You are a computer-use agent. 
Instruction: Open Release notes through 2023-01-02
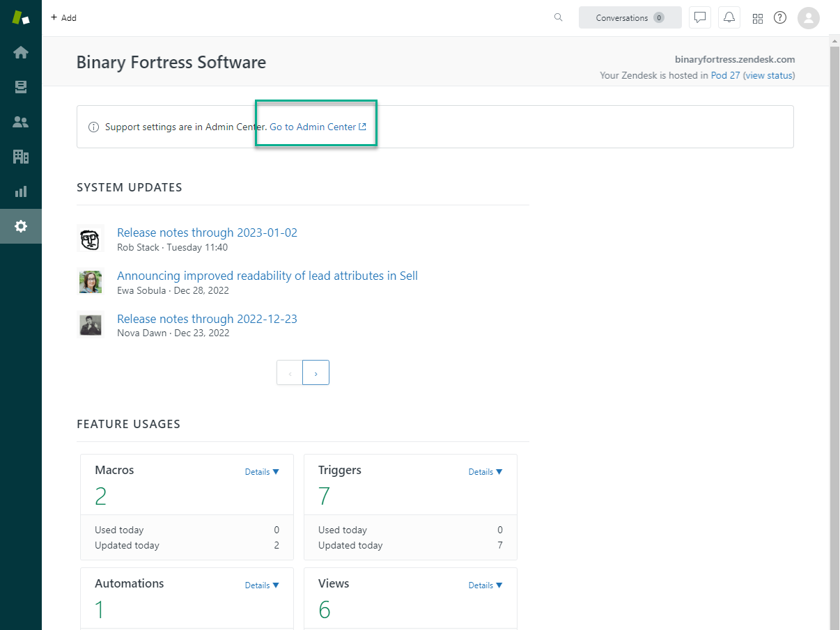coord(207,233)
